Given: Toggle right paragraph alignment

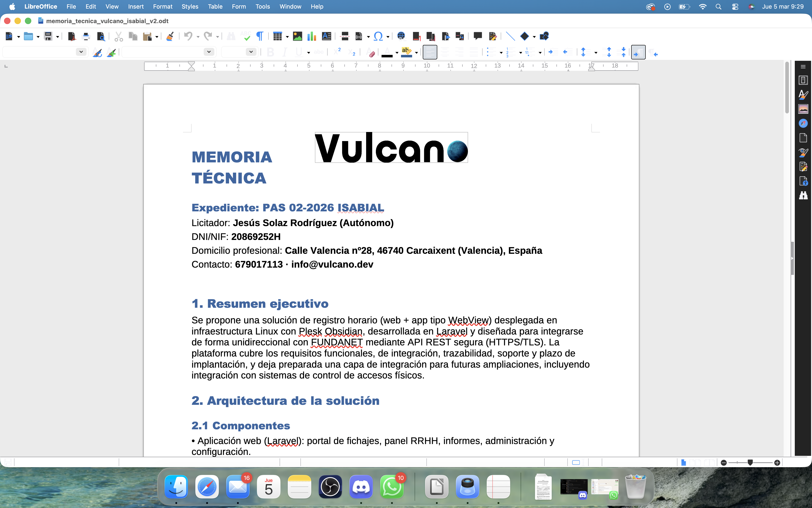Looking at the screenshot, I should point(459,52).
